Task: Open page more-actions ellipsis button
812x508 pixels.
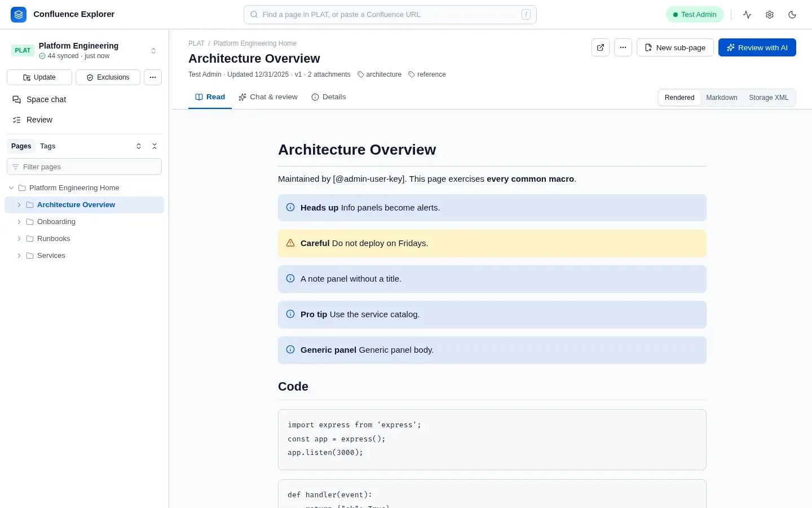Action: coord(623,47)
